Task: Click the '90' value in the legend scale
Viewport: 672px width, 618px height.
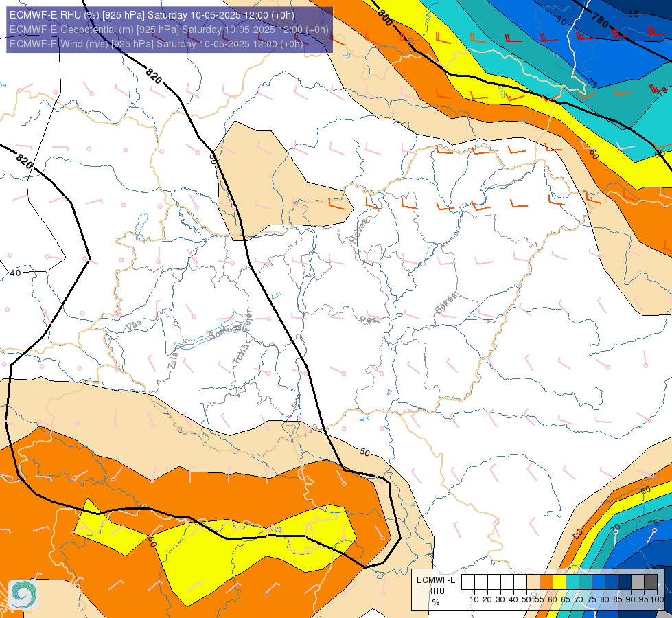Action: pos(631,599)
